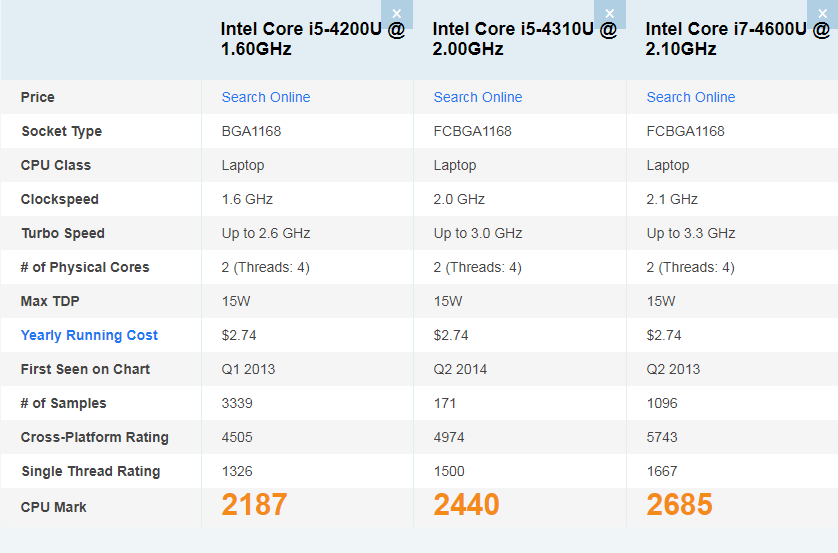The image size is (838, 553).
Task: Follow Search Online link for i7-4600U
Action: 690,97
